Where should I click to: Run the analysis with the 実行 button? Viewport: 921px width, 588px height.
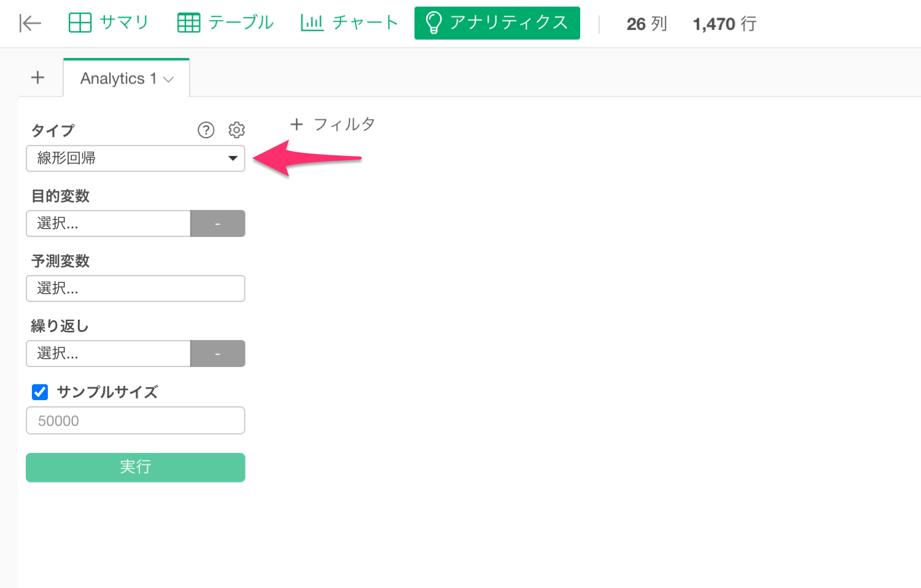pos(136,467)
